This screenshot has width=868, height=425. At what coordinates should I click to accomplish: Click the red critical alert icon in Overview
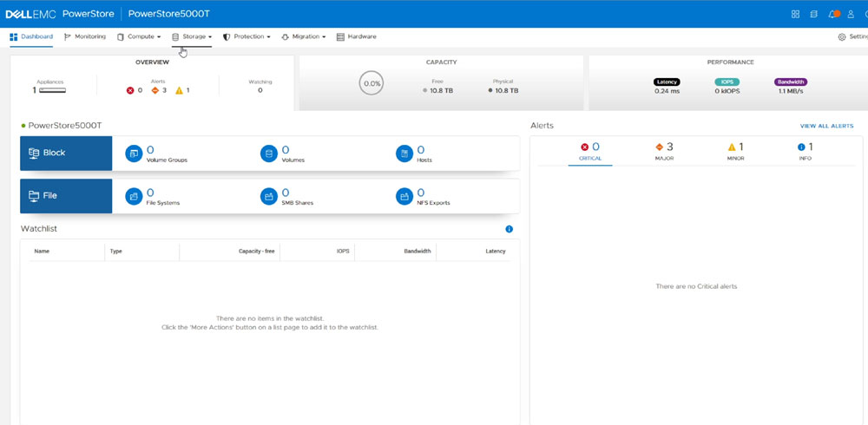click(x=130, y=90)
